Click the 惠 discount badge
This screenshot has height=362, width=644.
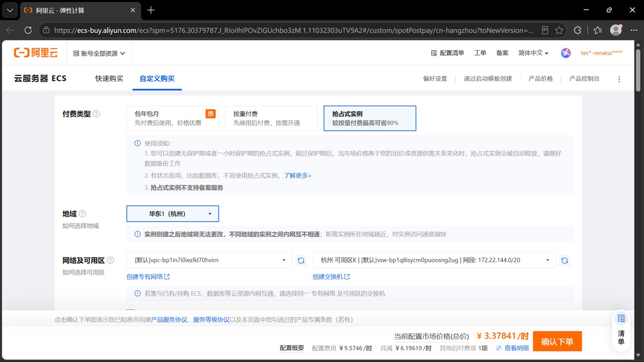(x=210, y=114)
